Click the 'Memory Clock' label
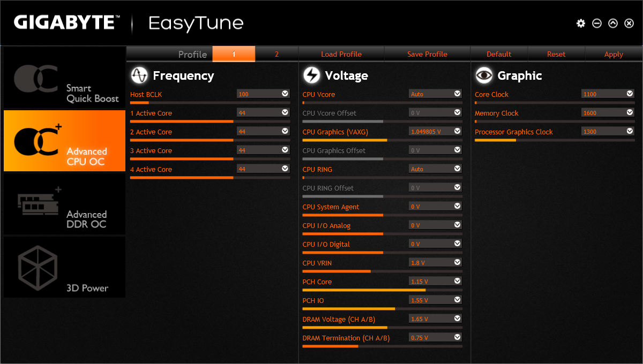The image size is (643, 364). 497,113
